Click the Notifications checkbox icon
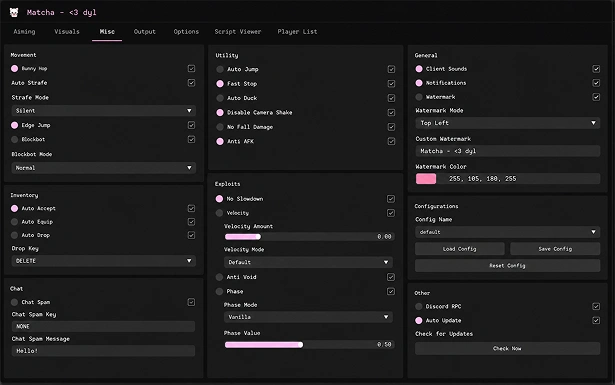 596,83
